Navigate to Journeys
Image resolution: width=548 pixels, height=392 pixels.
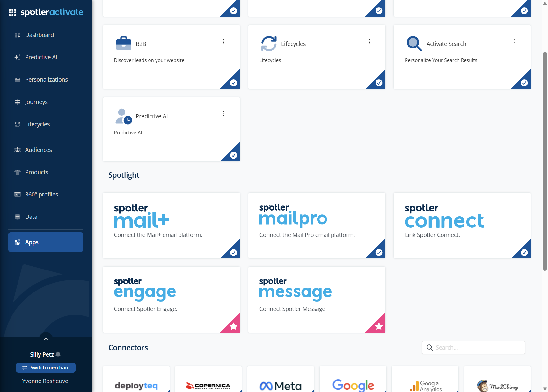pyautogui.click(x=46, y=102)
